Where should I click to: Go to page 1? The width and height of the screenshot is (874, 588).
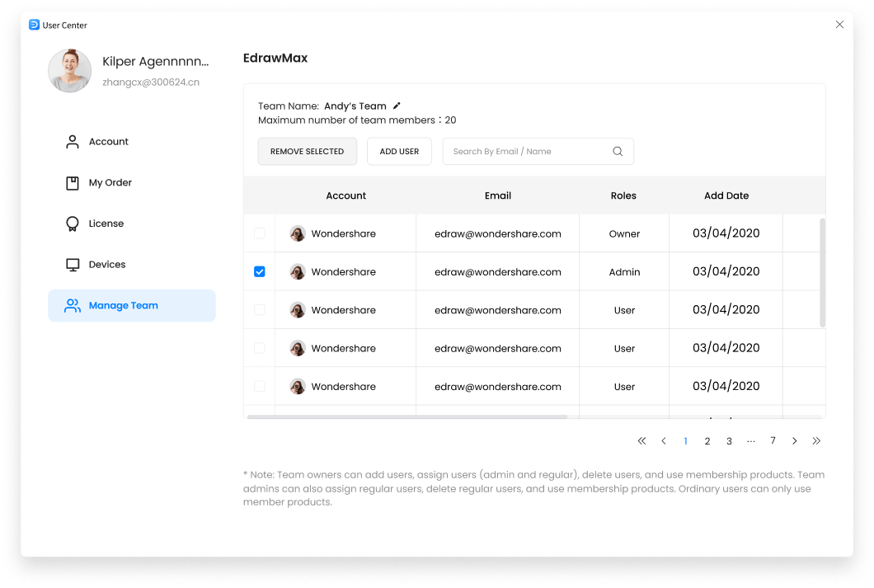685,441
